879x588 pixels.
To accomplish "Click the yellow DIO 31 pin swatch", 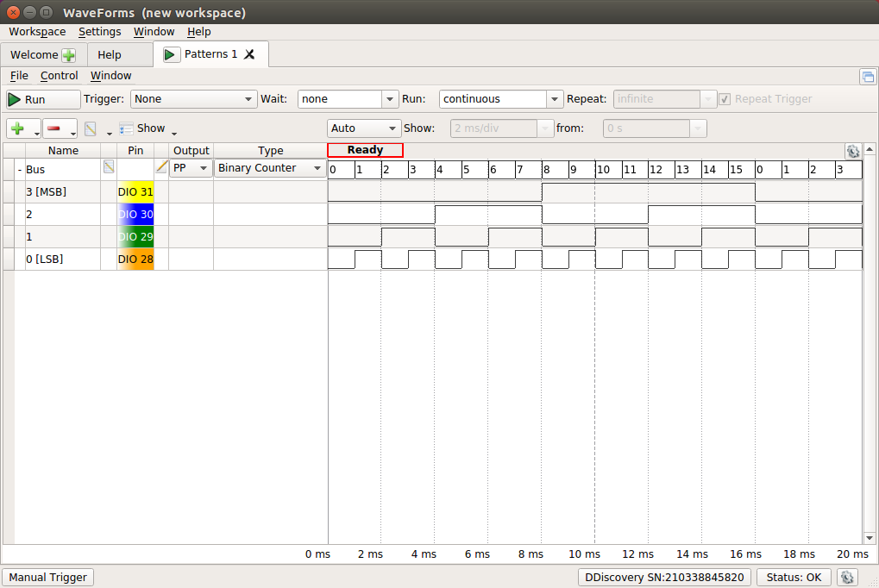I will point(135,192).
